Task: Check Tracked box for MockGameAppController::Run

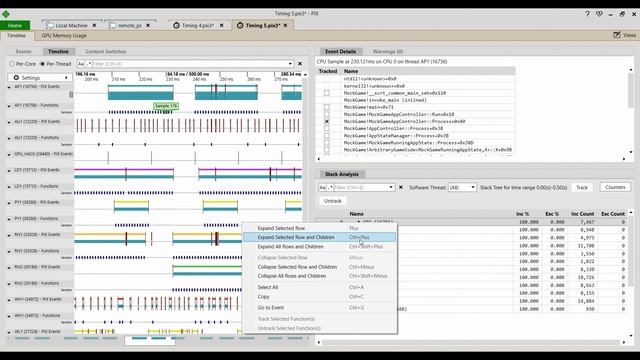Action: [327, 114]
